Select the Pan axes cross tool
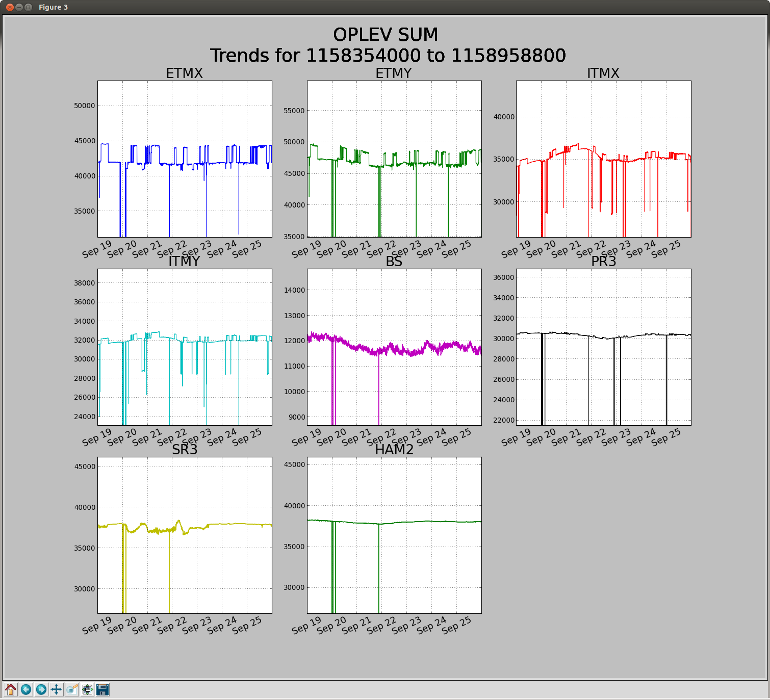The height and width of the screenshot is (700, 770). tap(57, 690)
